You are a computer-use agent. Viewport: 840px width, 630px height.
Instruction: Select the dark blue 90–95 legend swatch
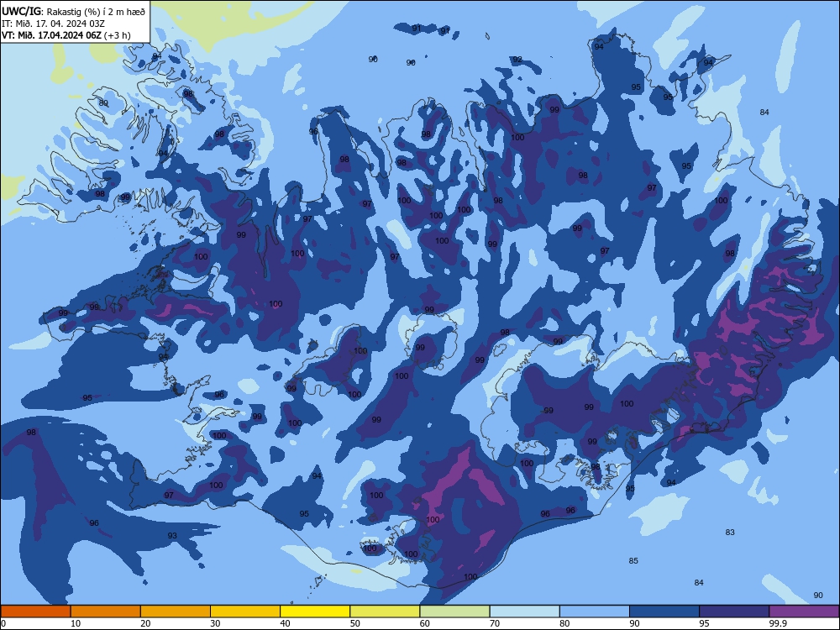tap(664, 612)
